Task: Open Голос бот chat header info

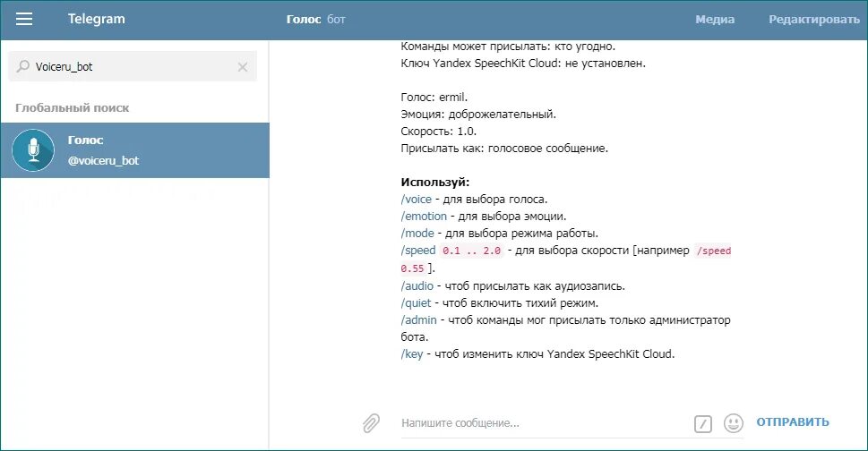Action: click(x=315, y=20)
